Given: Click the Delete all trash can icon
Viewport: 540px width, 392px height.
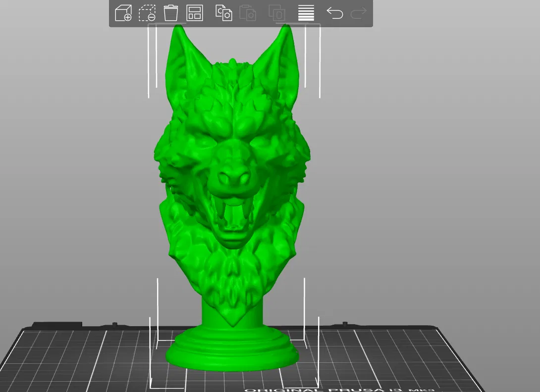Looking at the screenshot, I should click(171, 13).
